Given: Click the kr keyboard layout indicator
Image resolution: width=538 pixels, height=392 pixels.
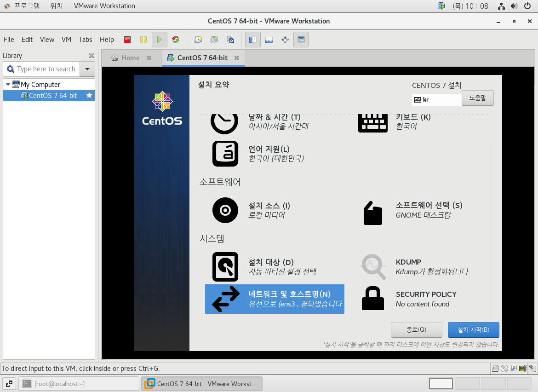Looking at the screenshot, I should click(436, 99).
